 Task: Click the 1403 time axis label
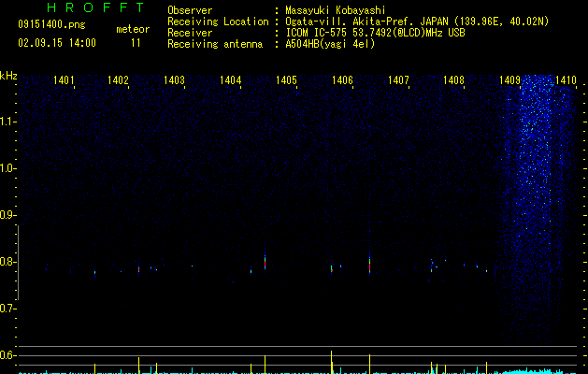(175, 80)
